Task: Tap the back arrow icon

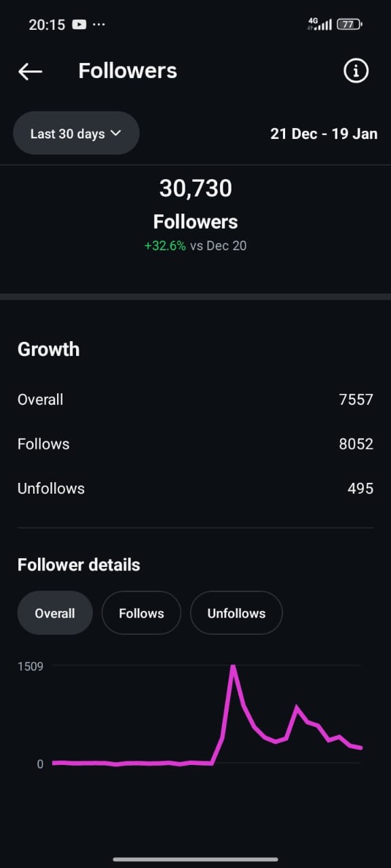Action: tap(31, 71)
